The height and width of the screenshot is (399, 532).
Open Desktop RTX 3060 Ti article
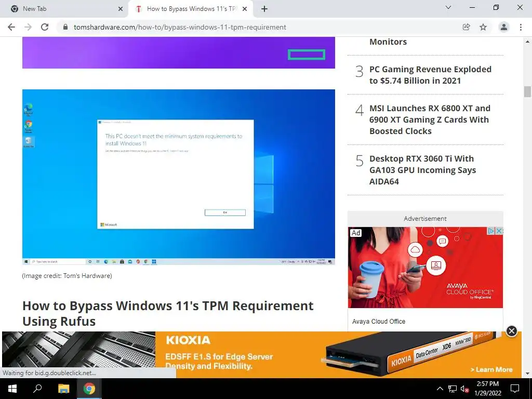coord(422,170)
